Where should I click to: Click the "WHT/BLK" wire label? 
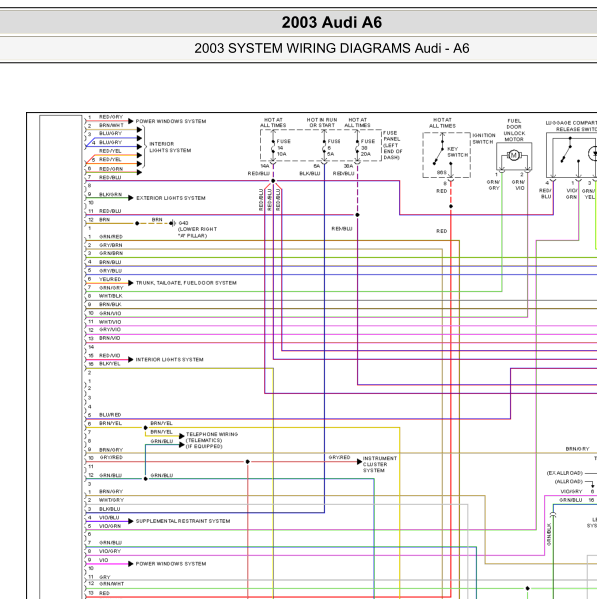110,296
